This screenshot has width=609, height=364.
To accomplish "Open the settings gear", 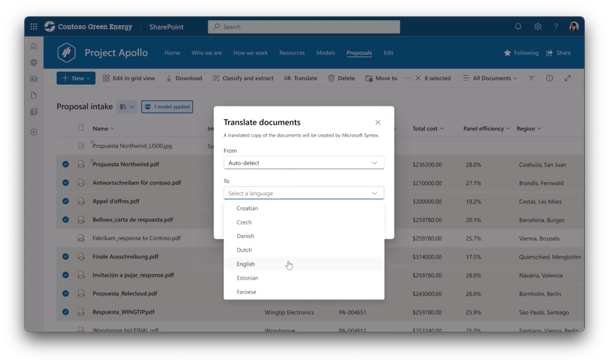I will pyautogui.click(x=538, y=26).
